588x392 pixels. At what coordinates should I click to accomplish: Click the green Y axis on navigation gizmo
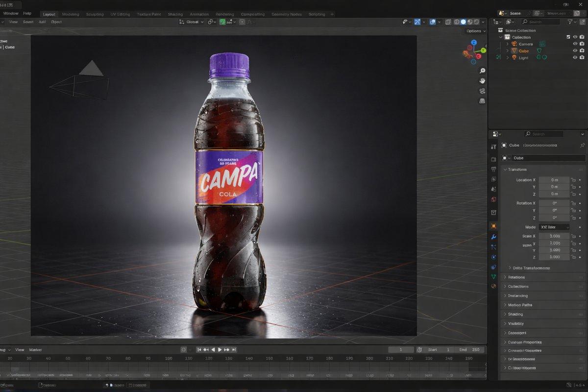coord(483,50)
